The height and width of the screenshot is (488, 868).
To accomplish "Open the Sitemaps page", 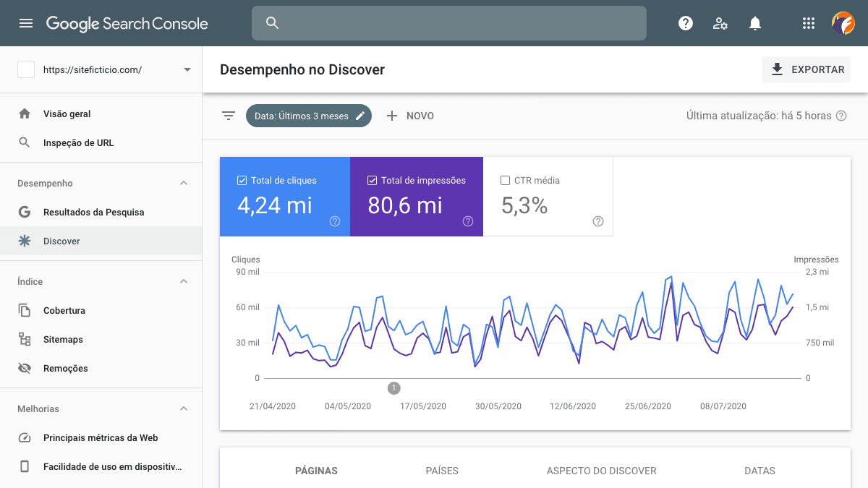I will [101, 339].
